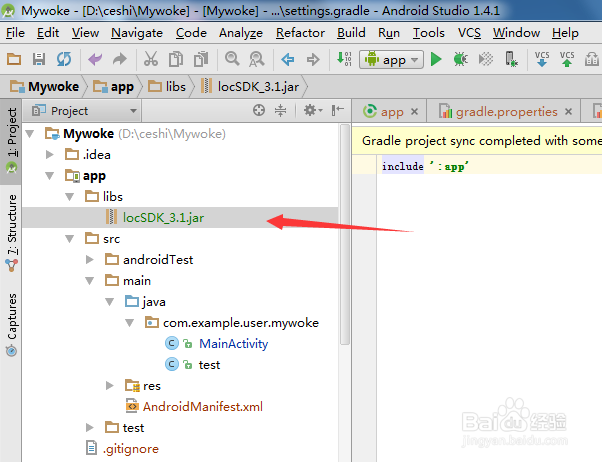Open the Project panel gear settings
The image size is (602, 462).
click(x=313, y=111)
